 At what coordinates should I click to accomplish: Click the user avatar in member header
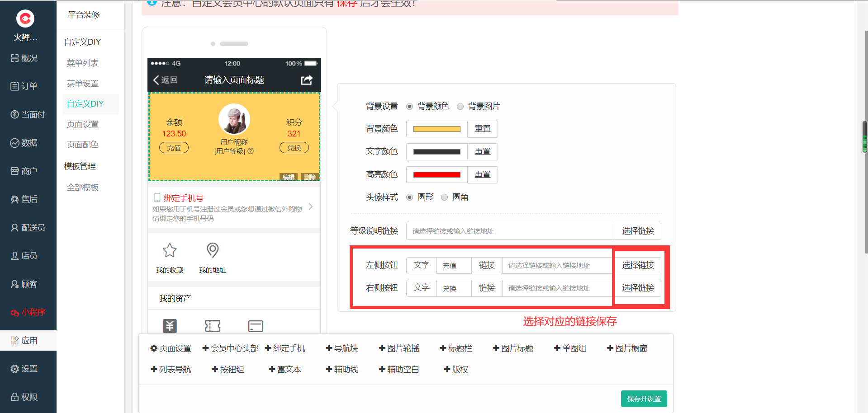point(234,119)
